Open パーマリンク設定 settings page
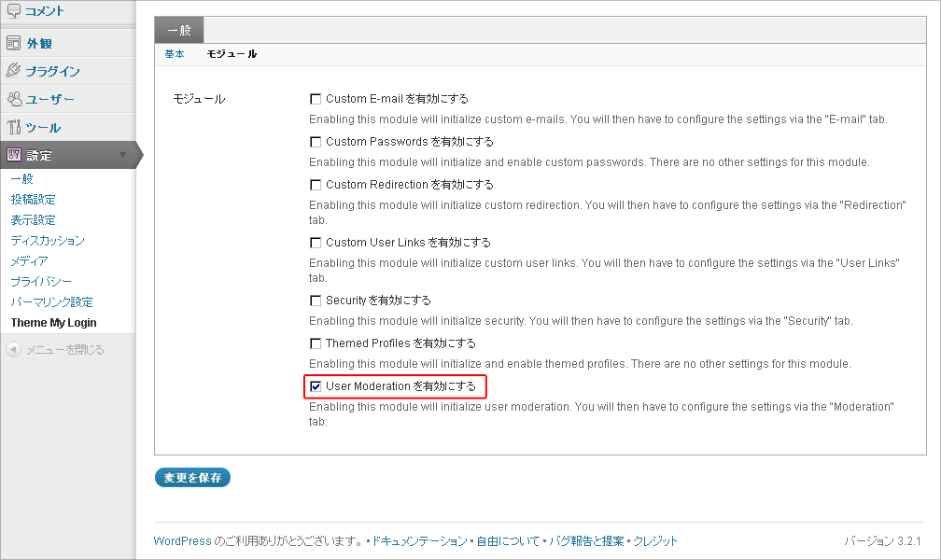This screenshot has width=941, height=560. tap(51, 301)
